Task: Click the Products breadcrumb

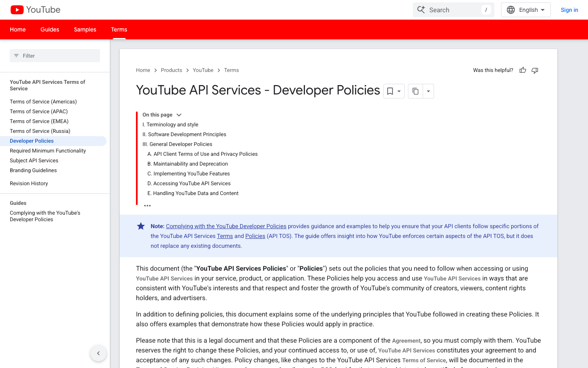Action: click(x=171, y=70)
